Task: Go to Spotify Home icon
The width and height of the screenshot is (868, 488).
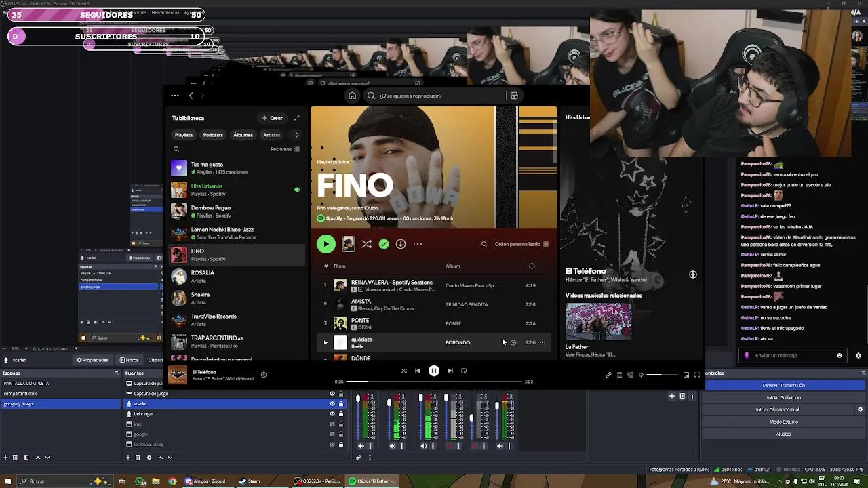Action: pyautogui.click(x=352, y=96)
